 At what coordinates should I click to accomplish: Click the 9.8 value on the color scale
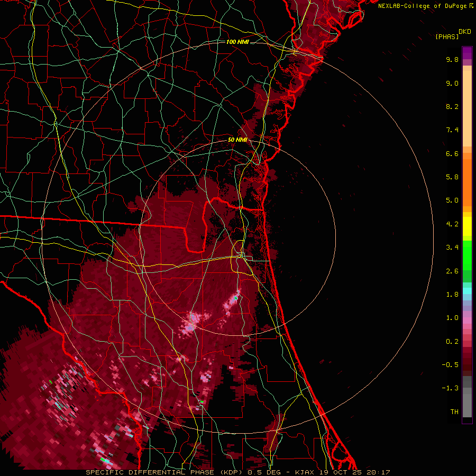[x=452, y=59]
